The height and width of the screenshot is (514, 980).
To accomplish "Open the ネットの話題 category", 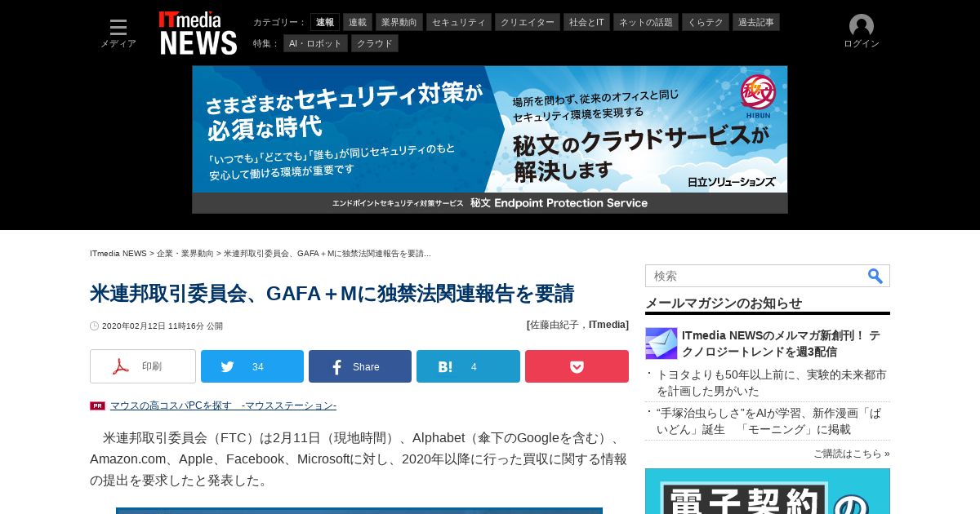I will (x=646, y=22).
